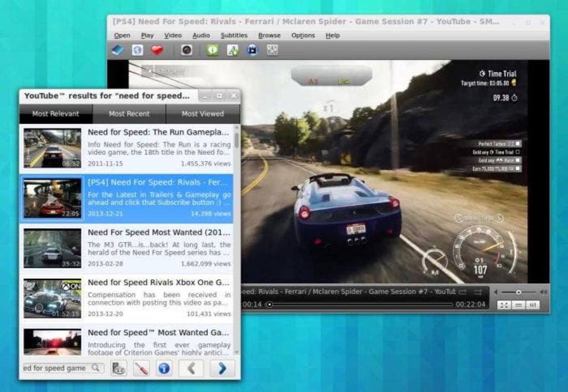Switch to the Most Relevant tab
The height and width of the screenshot is (392, 568).
(56, 113)
